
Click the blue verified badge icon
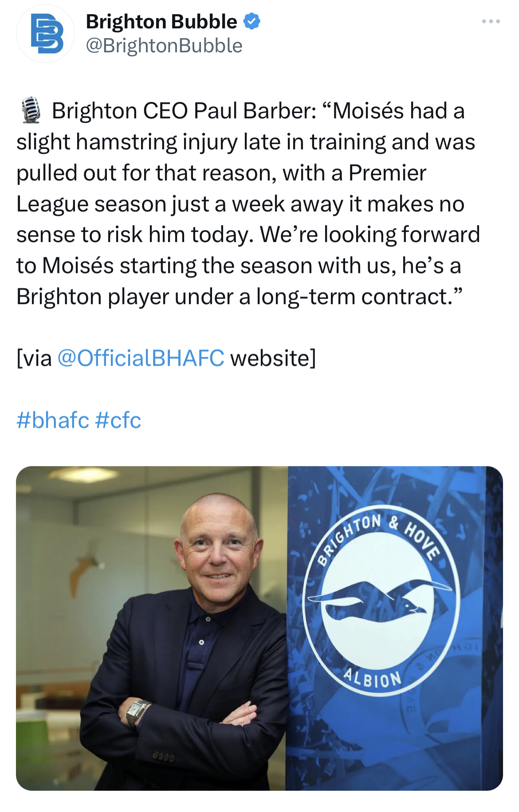[252, 21]
